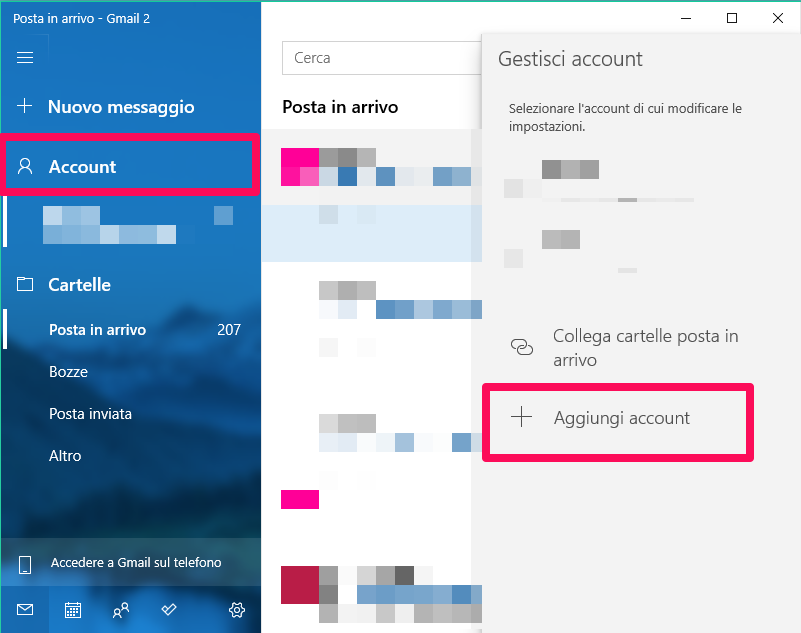Click the phone icon in sidebar
This screenshot has height=633, width=801.
[25, 565]
